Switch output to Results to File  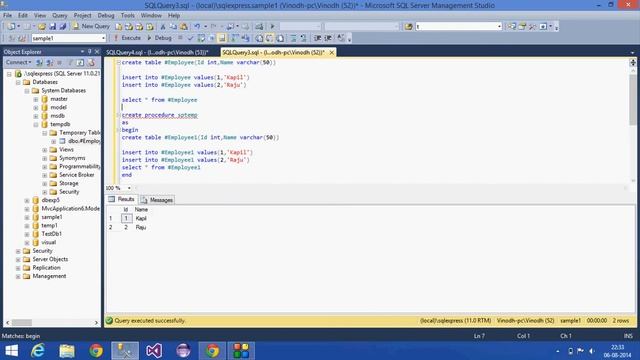tap(280, 38)
